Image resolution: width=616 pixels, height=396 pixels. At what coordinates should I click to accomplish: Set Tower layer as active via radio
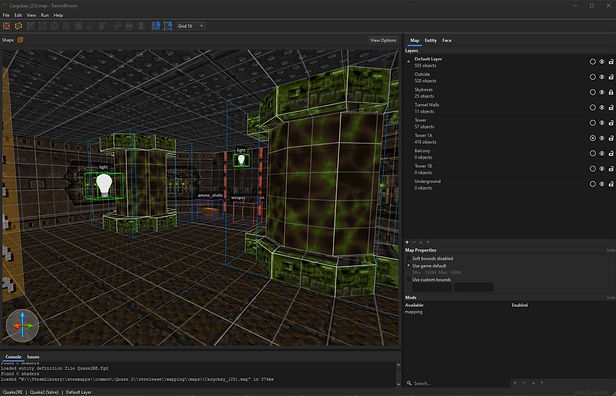(x=592, y=123)
